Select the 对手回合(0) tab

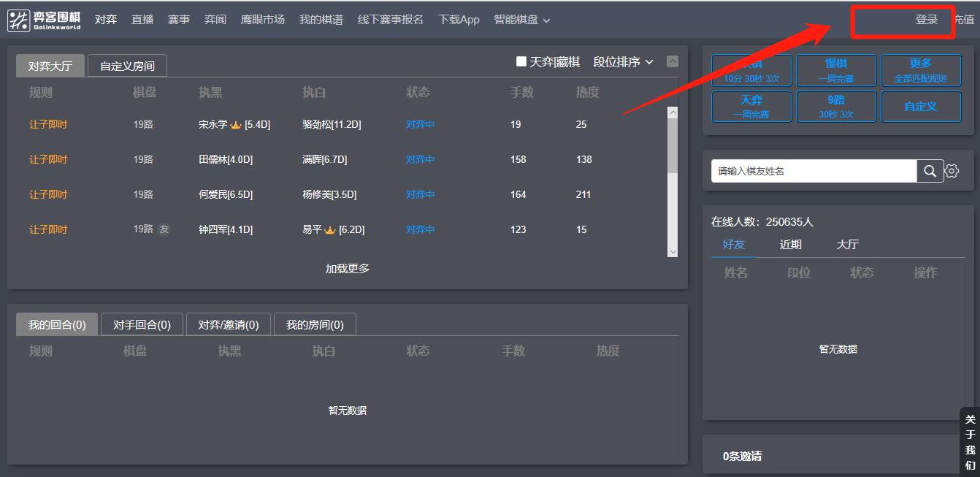[142, 324]
